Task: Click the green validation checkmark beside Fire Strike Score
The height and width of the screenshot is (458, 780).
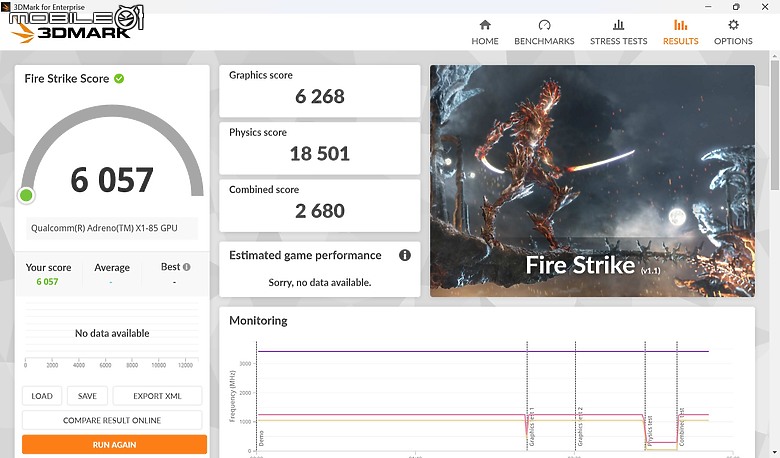Action: click(x=119, y=79)
